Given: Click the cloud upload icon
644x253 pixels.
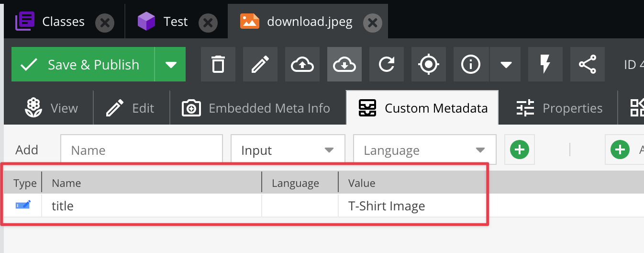Looking at the screenshot, I should click(x=302, y=64).
